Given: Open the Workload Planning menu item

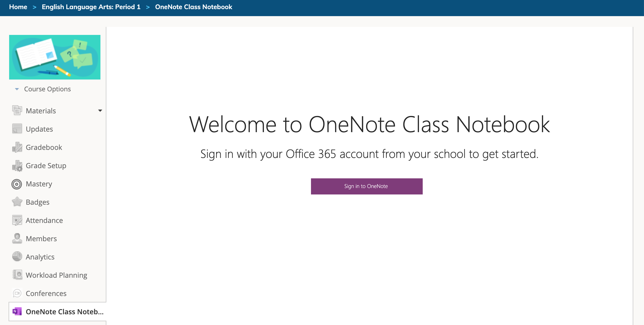Looking at the screenshot, I should tap(56, 275).
